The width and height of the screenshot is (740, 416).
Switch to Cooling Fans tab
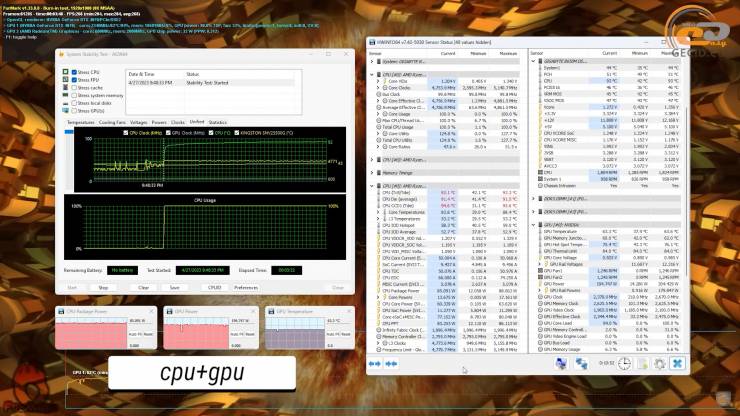click(x=112, y=122)
